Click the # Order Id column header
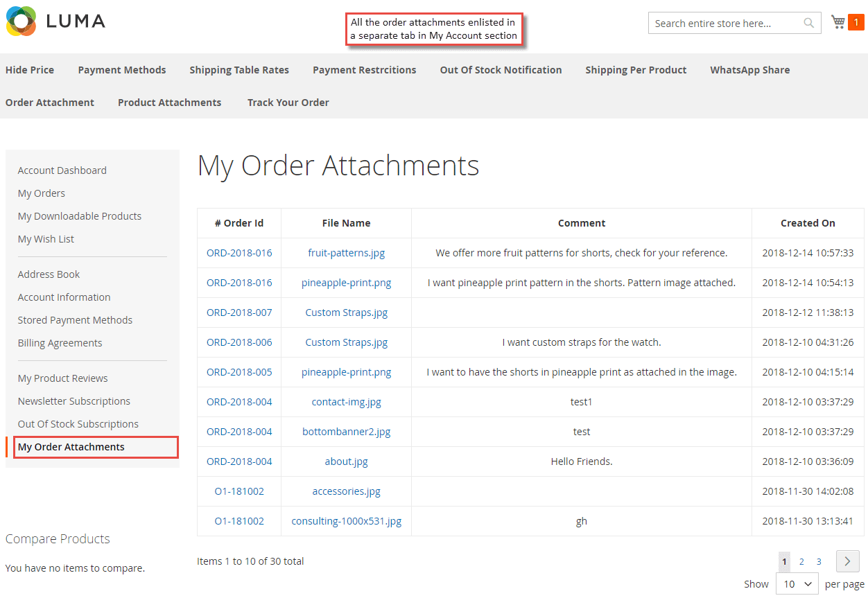 (239, 223)
